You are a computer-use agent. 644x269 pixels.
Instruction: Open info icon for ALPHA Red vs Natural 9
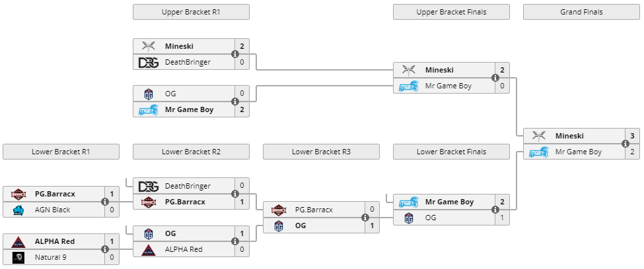tap(105, 249)
